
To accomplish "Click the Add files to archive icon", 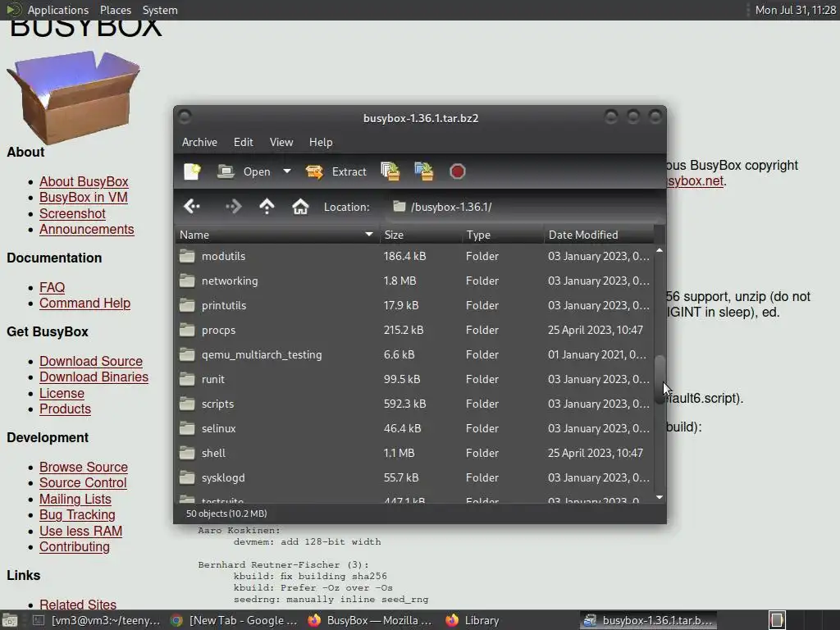I will 390,171.
